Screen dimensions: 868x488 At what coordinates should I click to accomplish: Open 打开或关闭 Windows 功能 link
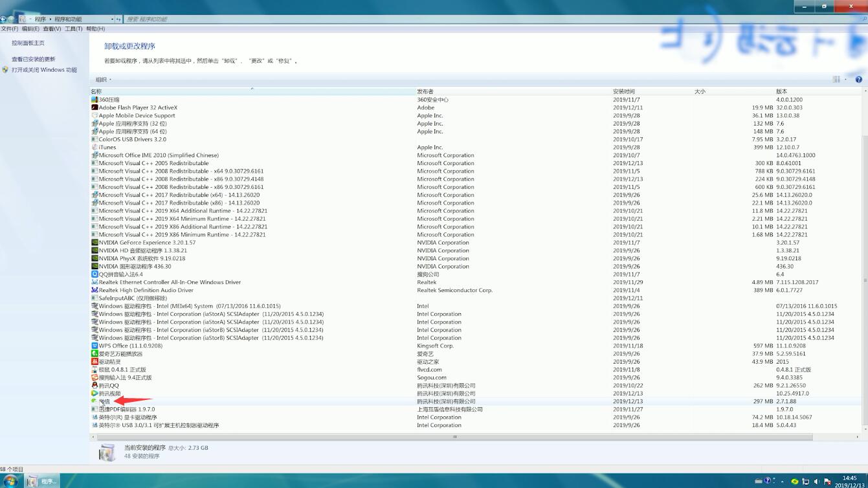pyautogui.click(x=44, y=70)
